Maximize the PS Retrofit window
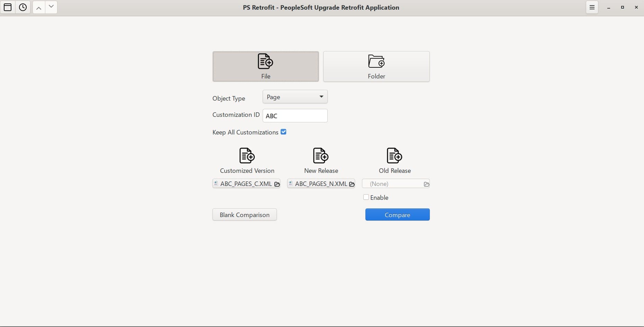 [622, 7]
